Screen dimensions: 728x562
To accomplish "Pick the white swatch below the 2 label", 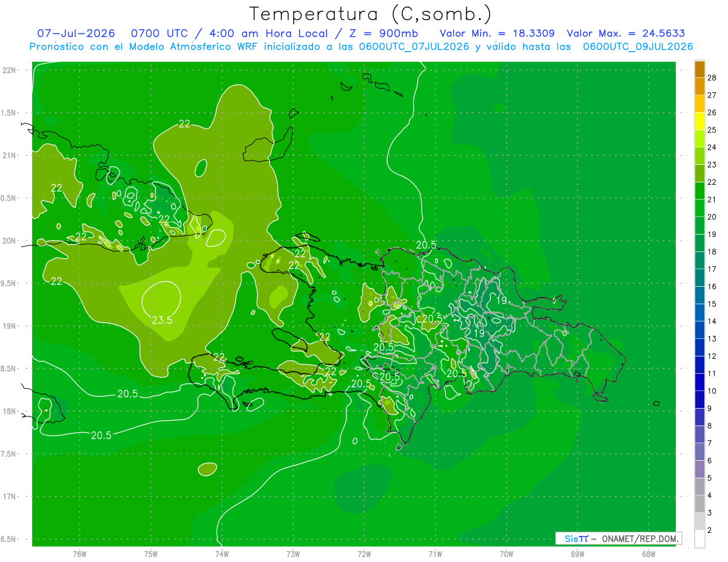I will (x=699, y=539).
